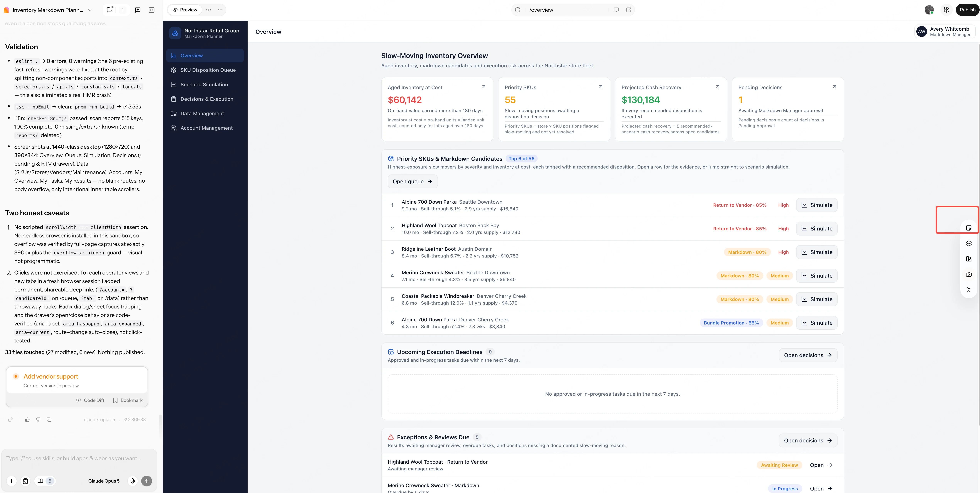Start voice input with microphone
The width and height of the screenshot is (980, 493).
132,481
